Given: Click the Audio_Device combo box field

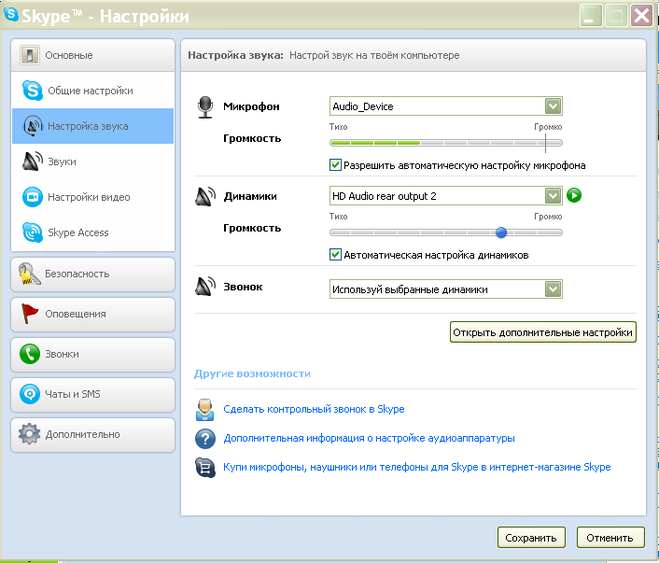Looking at the screenshot, I should pyautogui.click(x=445, y=106).
